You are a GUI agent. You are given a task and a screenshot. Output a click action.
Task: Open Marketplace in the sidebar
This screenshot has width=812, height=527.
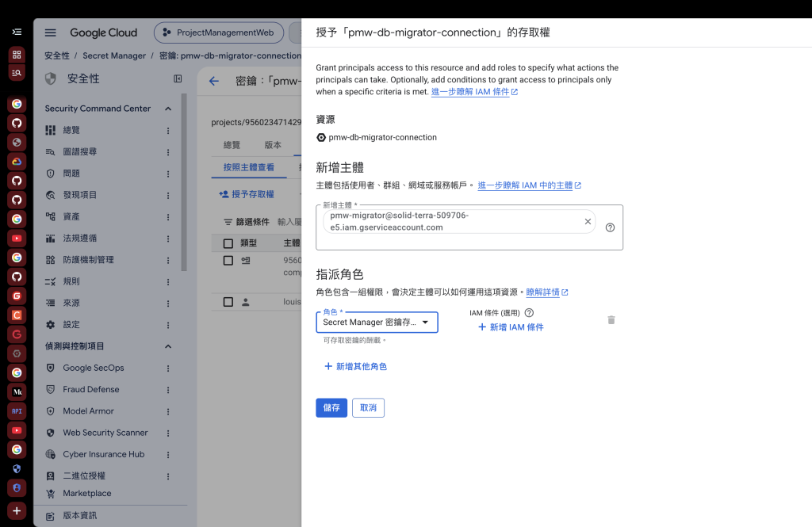[x=87, y=494]
